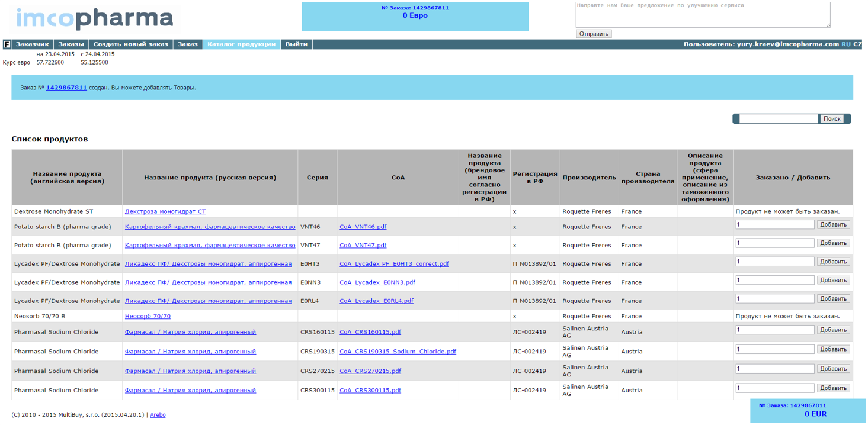Click quantity field for E0HT3 row
This screenshot has width=868, height=425.
click(x=775, y=262)
